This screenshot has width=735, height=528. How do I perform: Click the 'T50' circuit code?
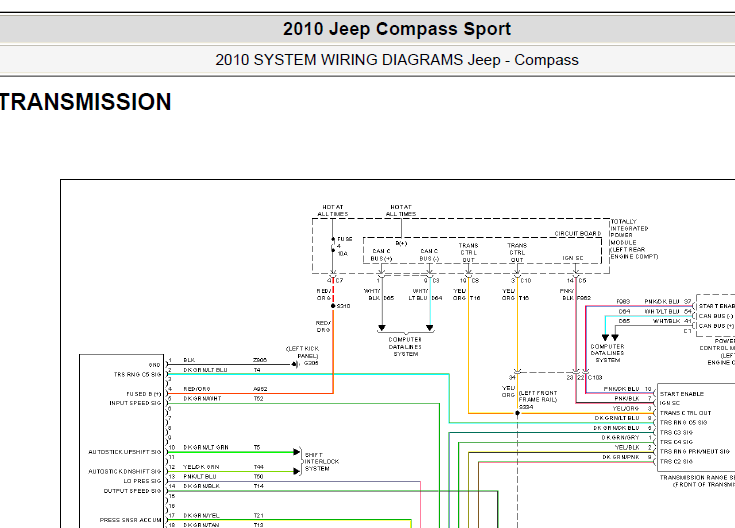(258, 476)
